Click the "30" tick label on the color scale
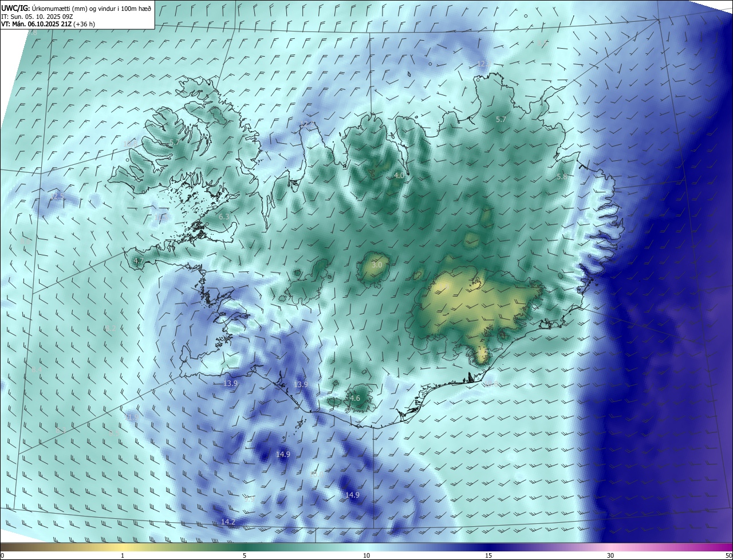 tap(610, 555)
